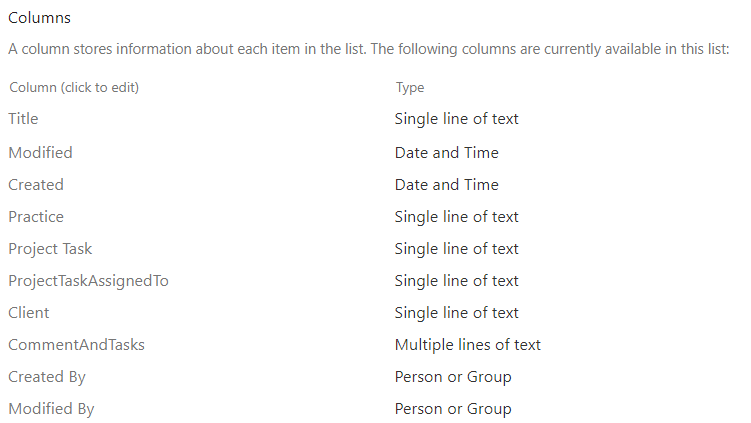Click Modified By's Person or Group type
751x423 pixels.
(x=453, y=409)
